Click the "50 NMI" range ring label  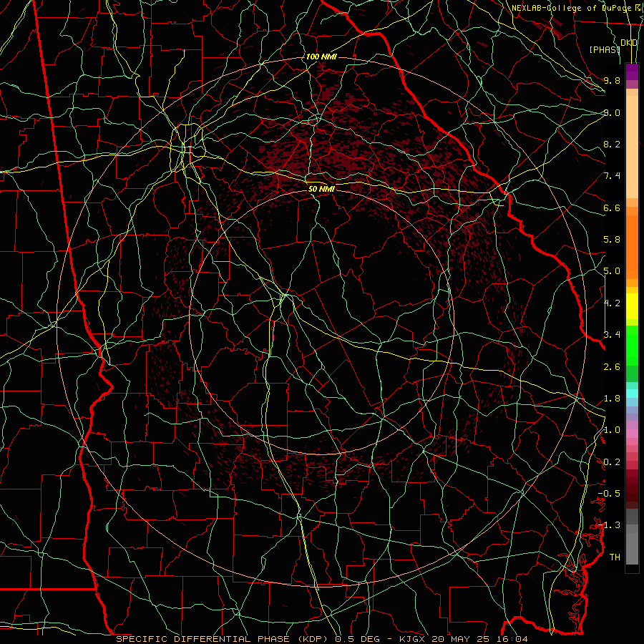[x=321, y=189]
